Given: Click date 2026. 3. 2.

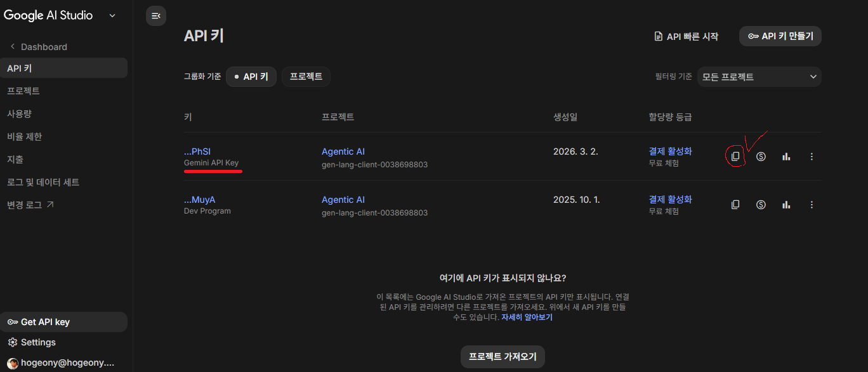Looking at the screenshot, I should tap(575, 151).
